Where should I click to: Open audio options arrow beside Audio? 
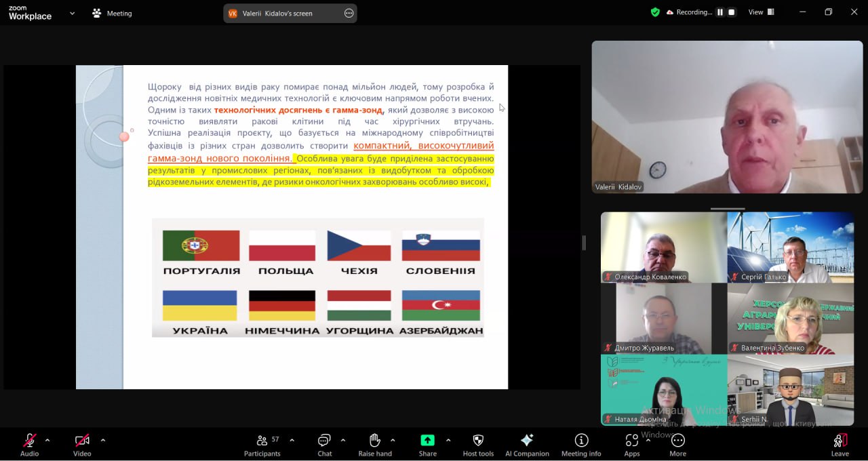pos(47,440)
